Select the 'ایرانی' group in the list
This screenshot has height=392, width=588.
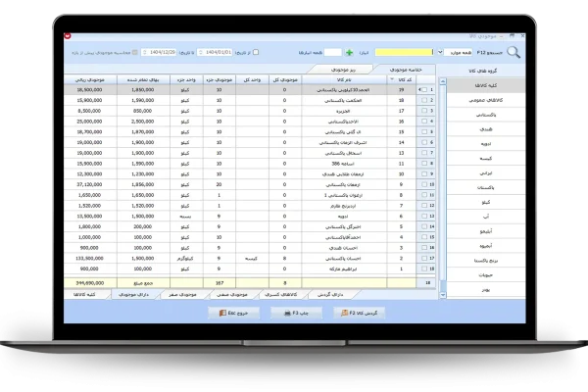[x=486, y=172]
